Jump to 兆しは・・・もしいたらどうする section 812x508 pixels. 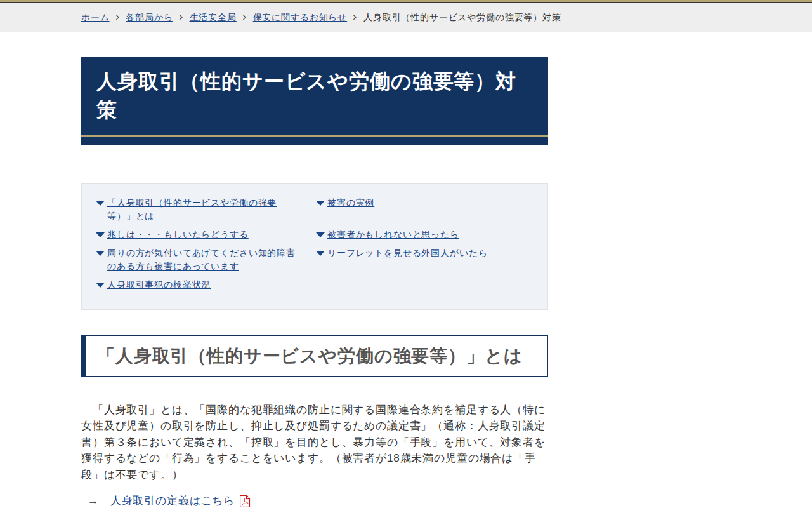click(x=178, y=234)
